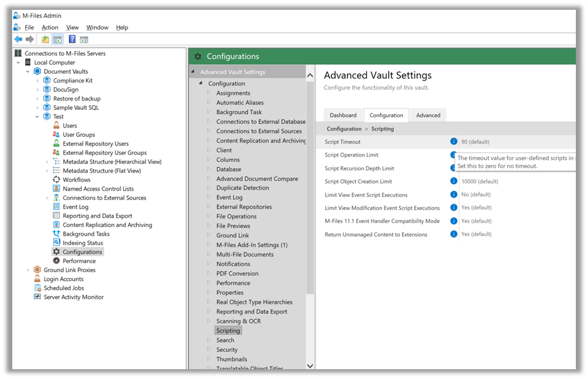
Task: Click the back arrow toolbar icon
Action: coord(18,39)
